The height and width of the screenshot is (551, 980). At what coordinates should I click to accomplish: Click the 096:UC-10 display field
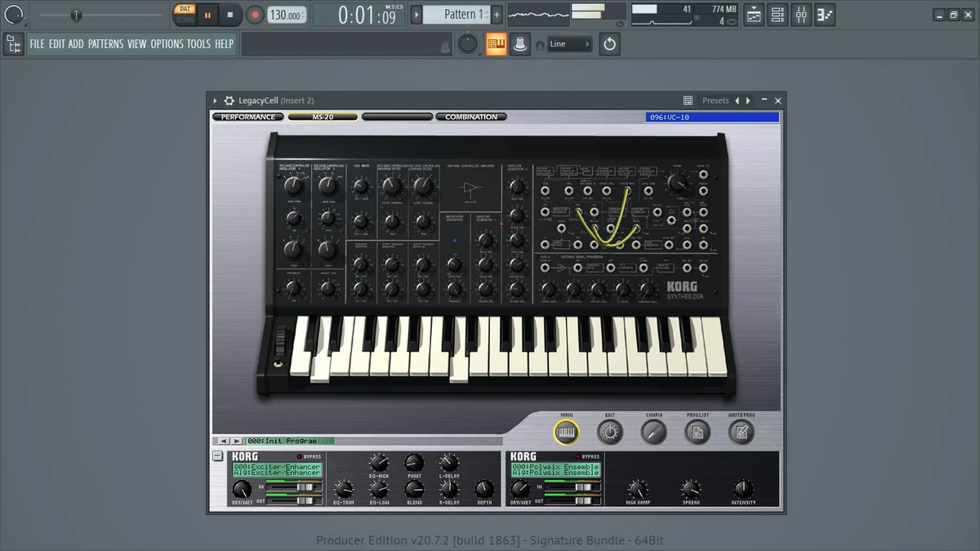[x=712, y=117]
